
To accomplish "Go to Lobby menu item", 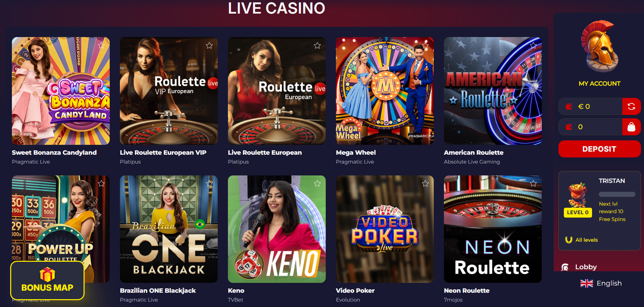I will point(586,267).
